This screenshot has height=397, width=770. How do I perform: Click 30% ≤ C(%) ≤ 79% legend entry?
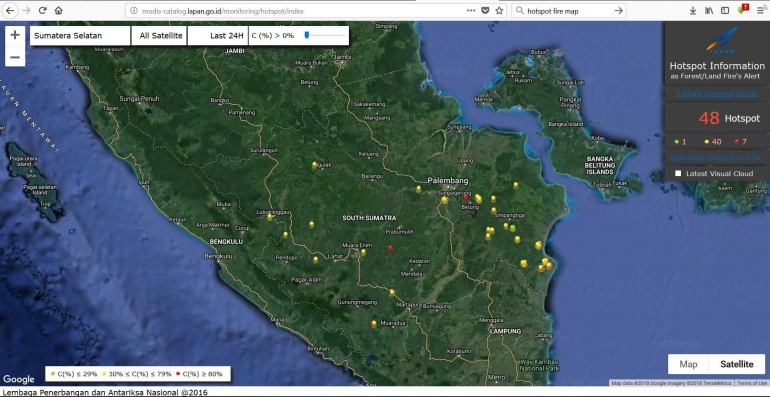click(136, 374)
